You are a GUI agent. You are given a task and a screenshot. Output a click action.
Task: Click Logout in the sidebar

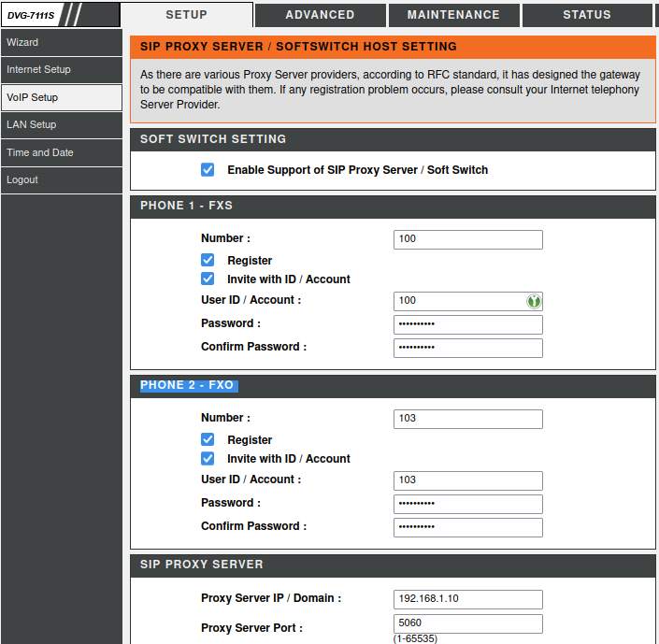pos(61,179)
